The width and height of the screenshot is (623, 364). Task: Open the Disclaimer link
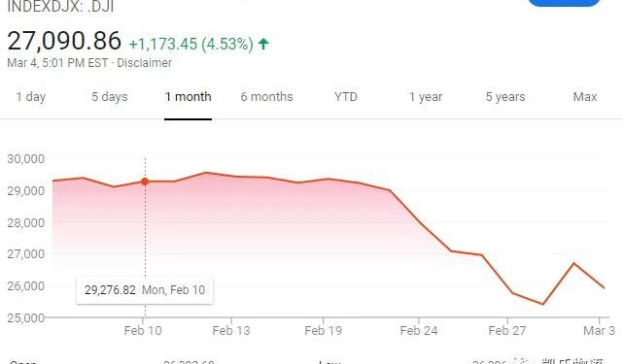[x=144, y=63]
